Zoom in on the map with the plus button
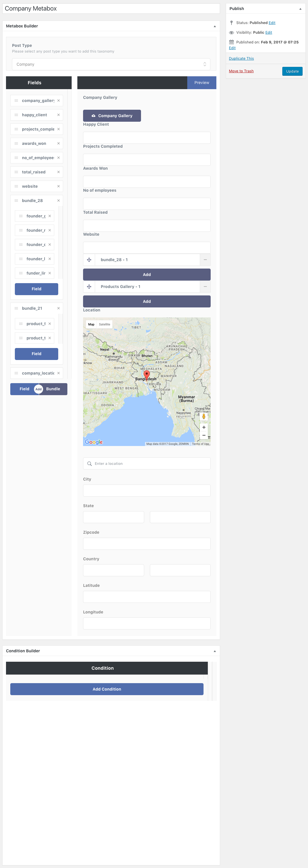This screenshot has width=308, height=868. tap(204, 427)
